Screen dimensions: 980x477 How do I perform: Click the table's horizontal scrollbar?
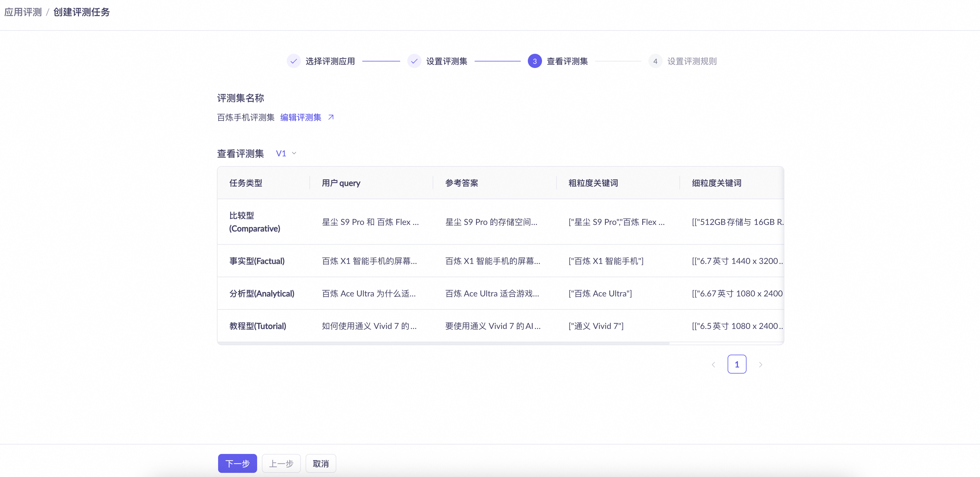click(x=443, y=343)
